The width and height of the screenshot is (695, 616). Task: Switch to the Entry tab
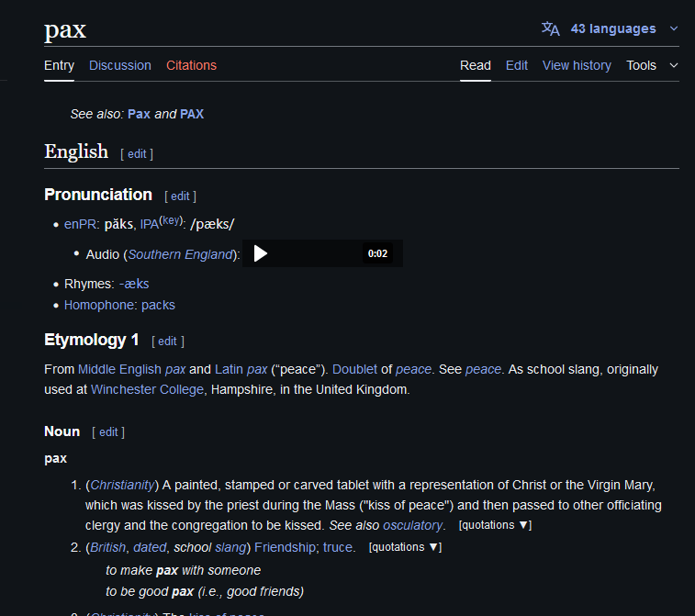click(x=59, y=65)
